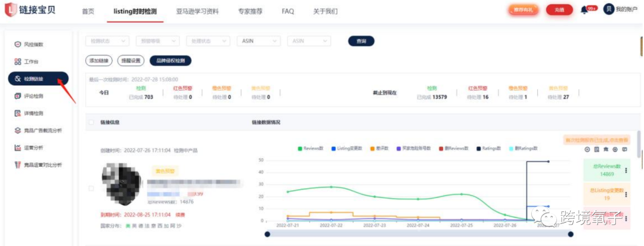Open 详情检测 sidebar entry
Viewport: 644px width, 246px height.
tap(29, 113)
